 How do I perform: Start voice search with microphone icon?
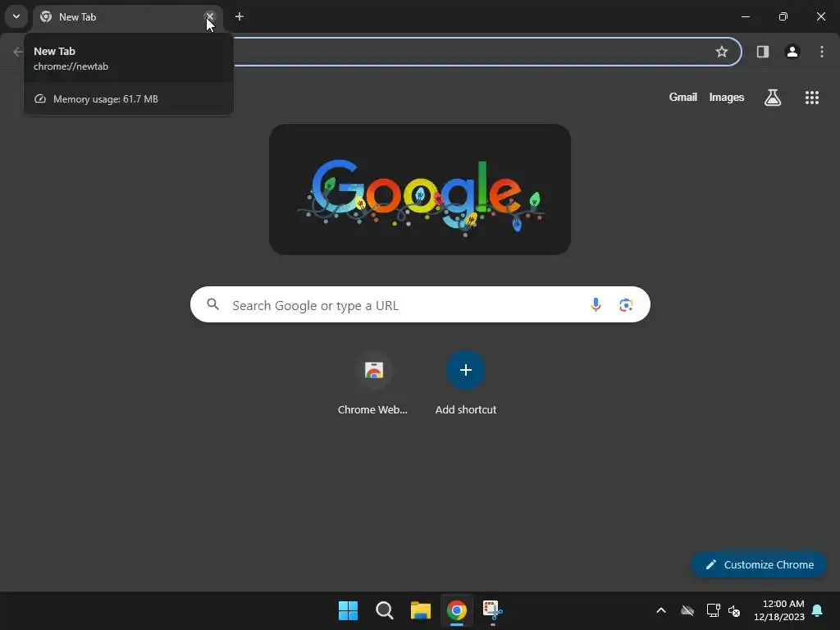point(596,305)
